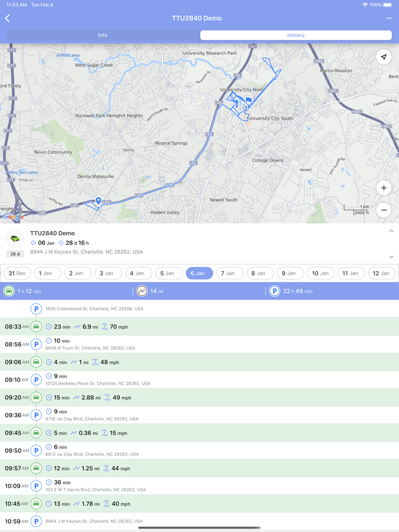
Task: Tap parking icon for 09:50 AM stop
Action: [36, 451]
